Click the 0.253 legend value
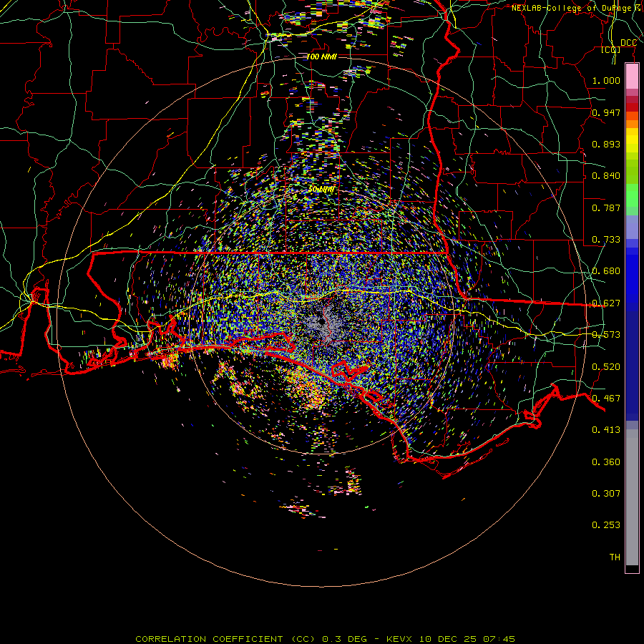The height and width of the screenshot is (644, 644). coord(606,525)
